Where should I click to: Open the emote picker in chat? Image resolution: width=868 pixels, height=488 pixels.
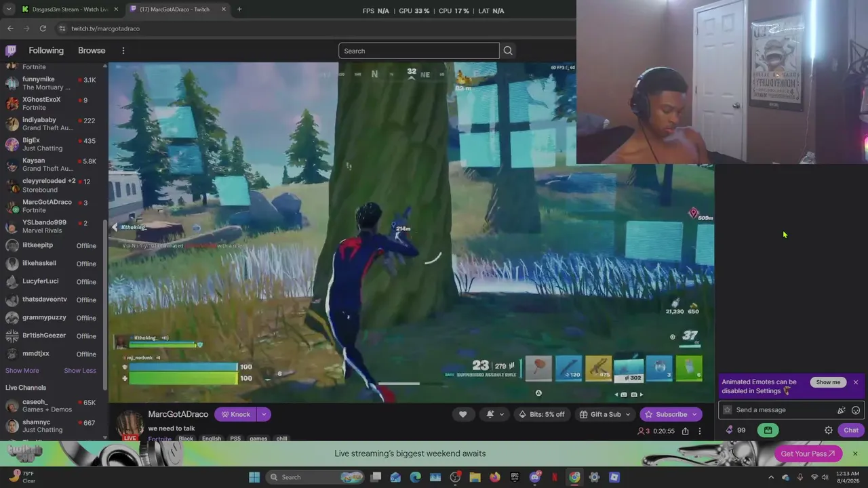pos(856,410)
